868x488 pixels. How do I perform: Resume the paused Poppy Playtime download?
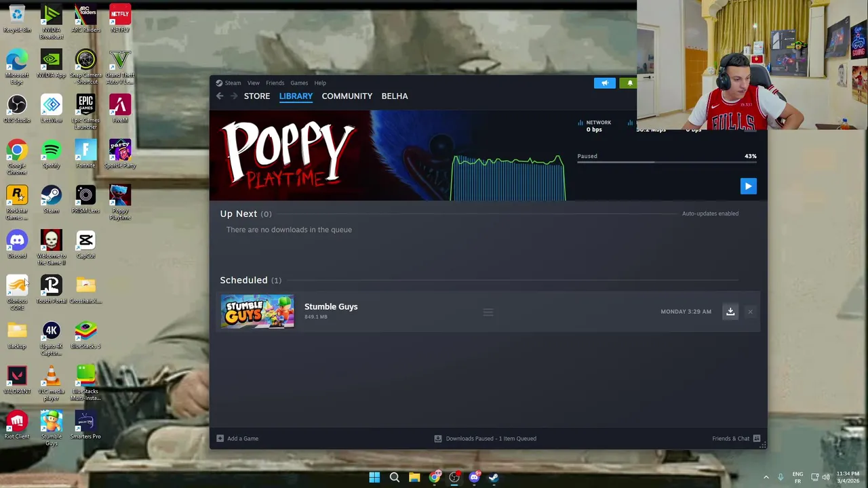point(748,186)
